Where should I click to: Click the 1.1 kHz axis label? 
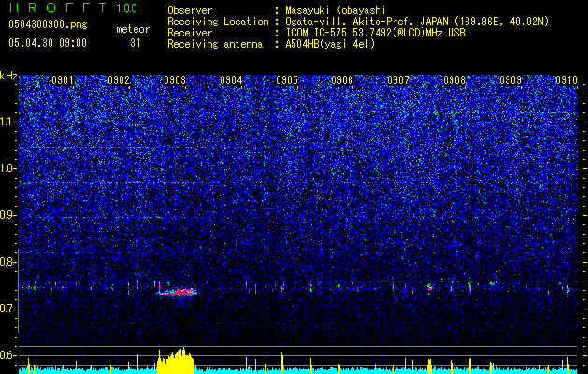point(8,122)
